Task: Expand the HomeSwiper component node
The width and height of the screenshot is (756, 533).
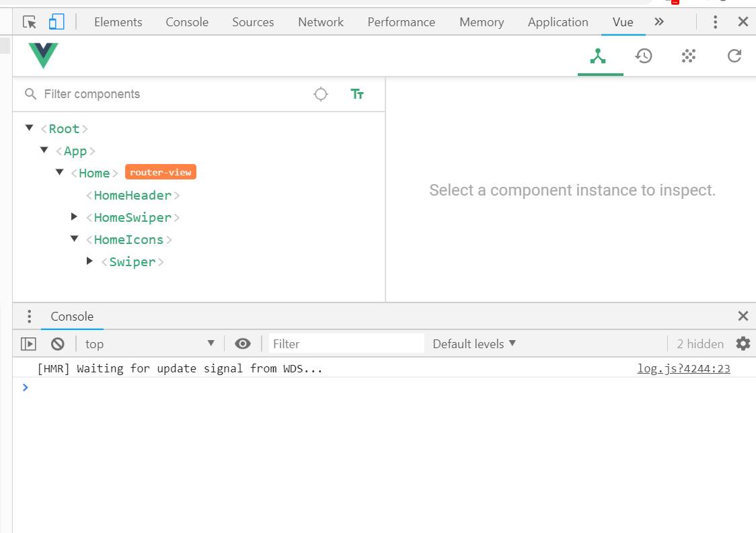Action: click(75, 216)
